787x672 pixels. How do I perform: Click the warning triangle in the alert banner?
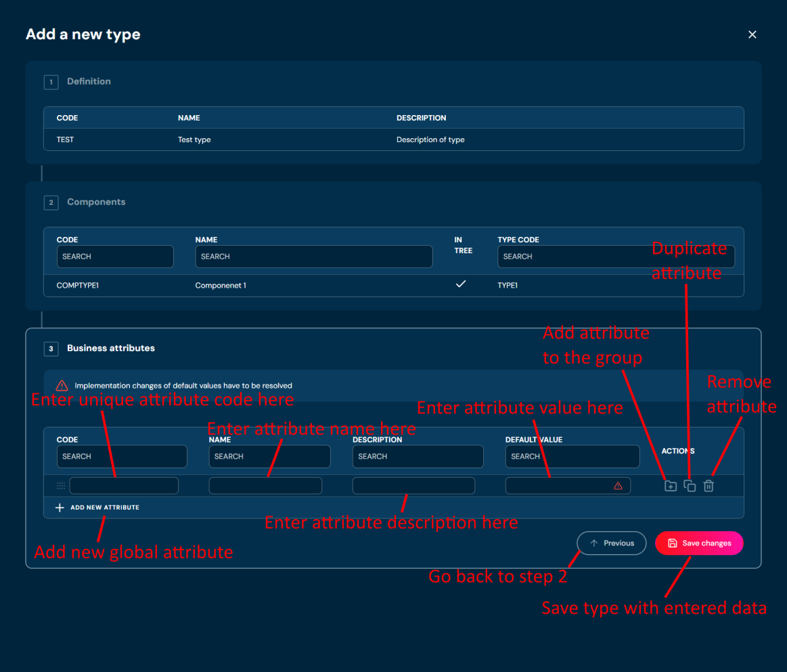point(62,386)
